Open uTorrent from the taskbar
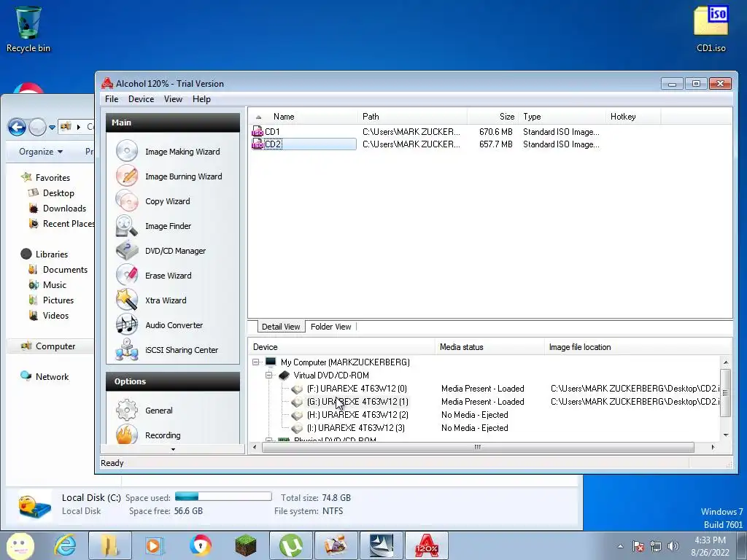Screen dimensions: 747x560 click(x=290, y=545)
